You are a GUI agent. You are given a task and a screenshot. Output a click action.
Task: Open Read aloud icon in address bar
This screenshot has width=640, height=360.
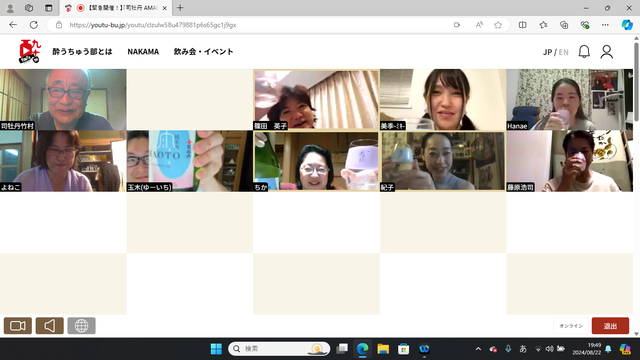(479, 25)
